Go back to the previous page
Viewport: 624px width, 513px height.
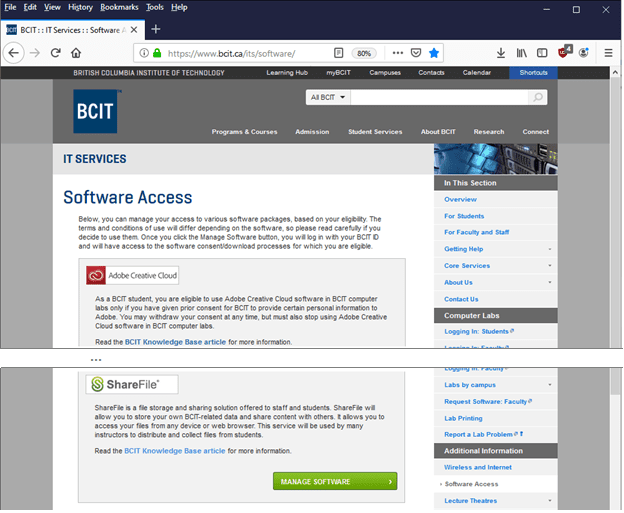(x=14, y=53)
